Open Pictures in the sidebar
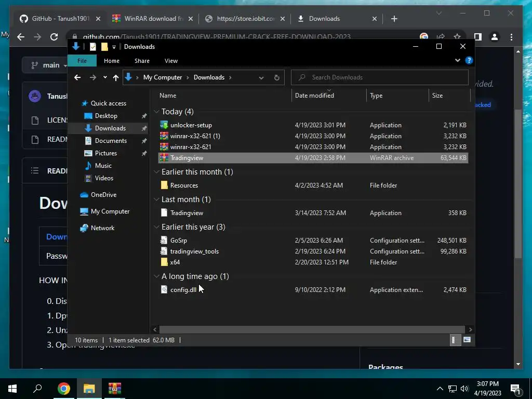532x399 pixels. tap(106, 153)
